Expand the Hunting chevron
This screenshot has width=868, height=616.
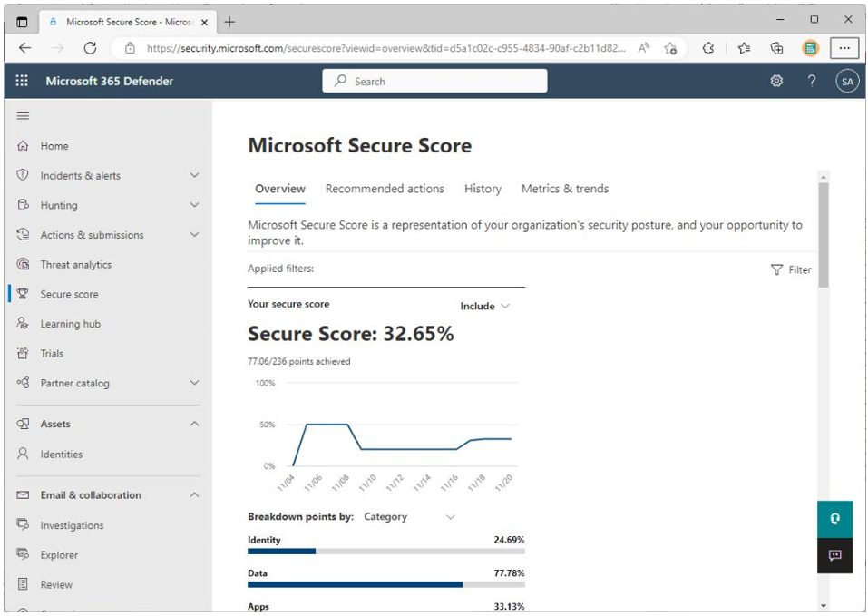pyautogui.click(x=194, y=205)
